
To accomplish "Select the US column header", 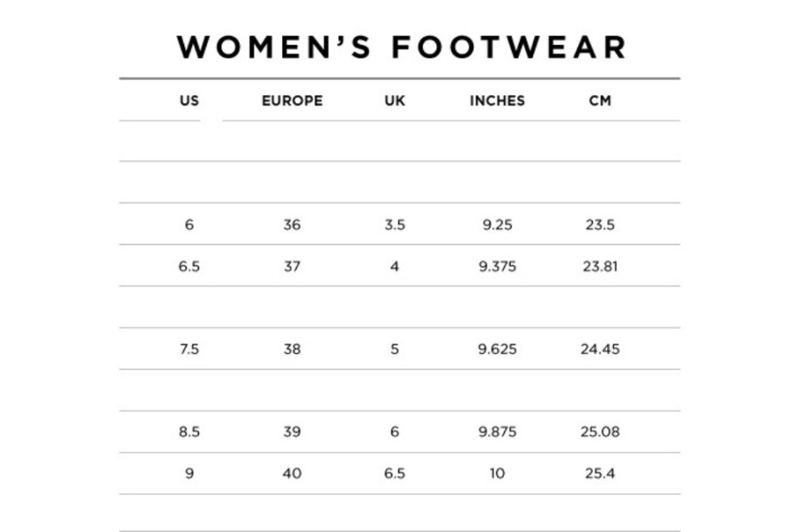I will [189, 101].
